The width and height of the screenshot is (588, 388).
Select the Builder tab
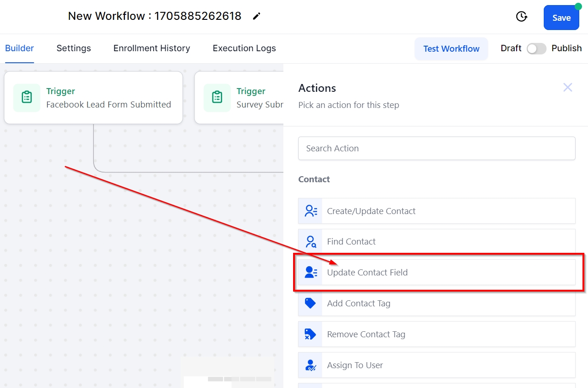(19, 48)
